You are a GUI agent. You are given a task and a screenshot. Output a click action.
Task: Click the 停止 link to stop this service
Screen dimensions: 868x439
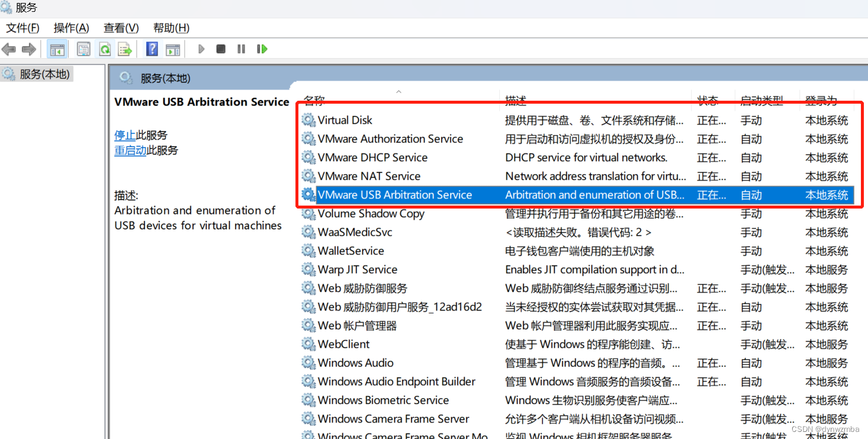coord(125,135)
